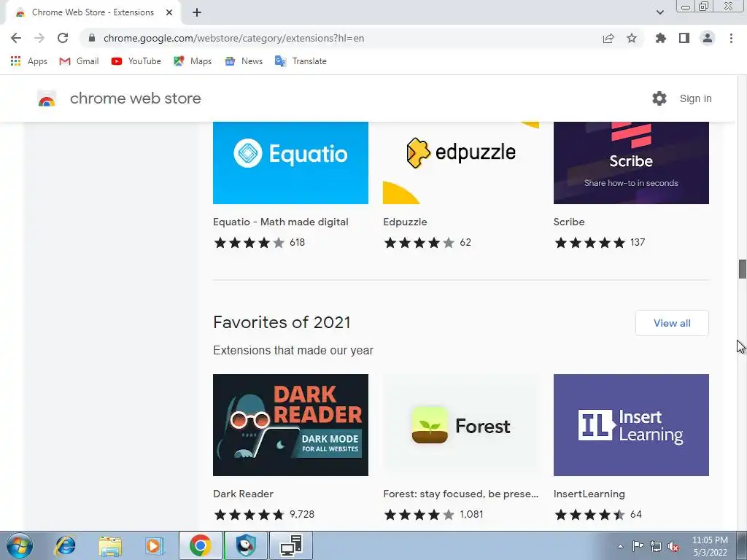The image size is (747, 560).
Task: Click the Scribe extension title text
Action: click(x=569, y=222)
